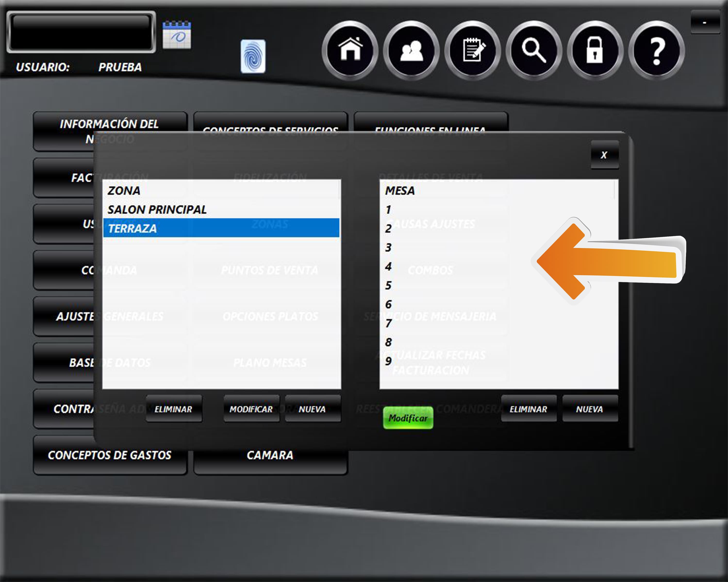728x582 pixels.
Task: Select mesa number 9 in list
Action: click(x=388, y=361)
